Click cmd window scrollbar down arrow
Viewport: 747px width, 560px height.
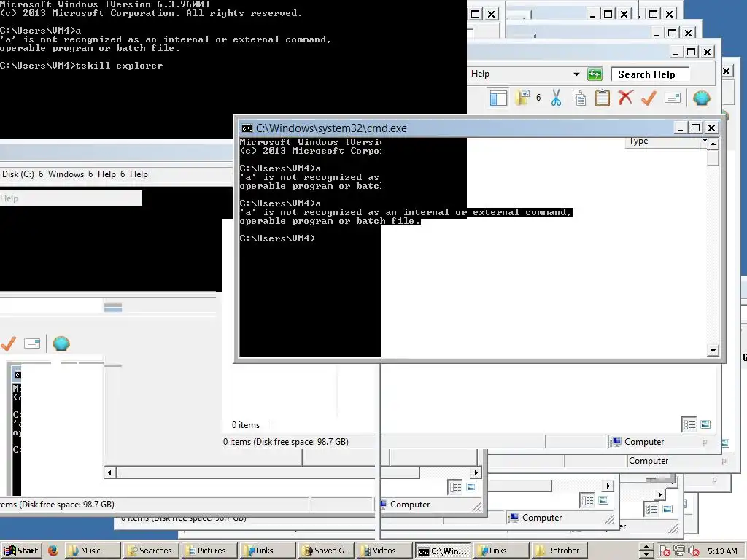click(x=713, y=351)
